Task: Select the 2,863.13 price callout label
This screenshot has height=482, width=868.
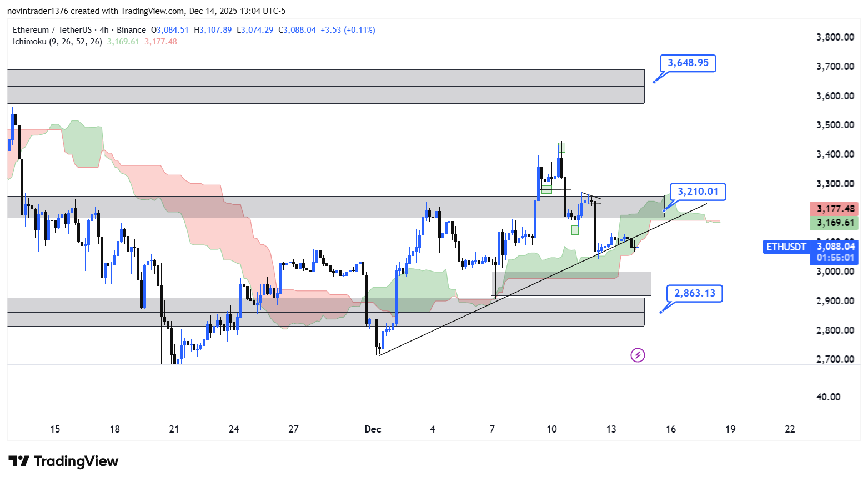Action: pos(694,293)
